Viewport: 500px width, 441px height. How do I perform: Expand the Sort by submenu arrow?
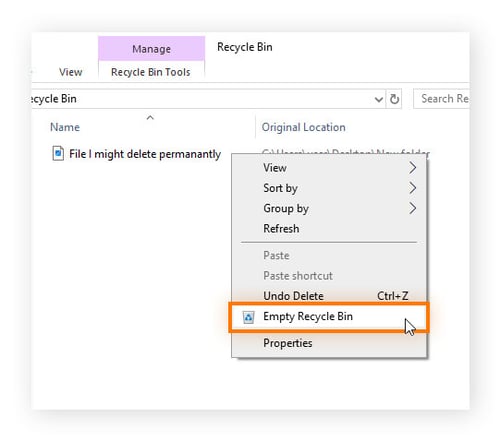[412, 188]
